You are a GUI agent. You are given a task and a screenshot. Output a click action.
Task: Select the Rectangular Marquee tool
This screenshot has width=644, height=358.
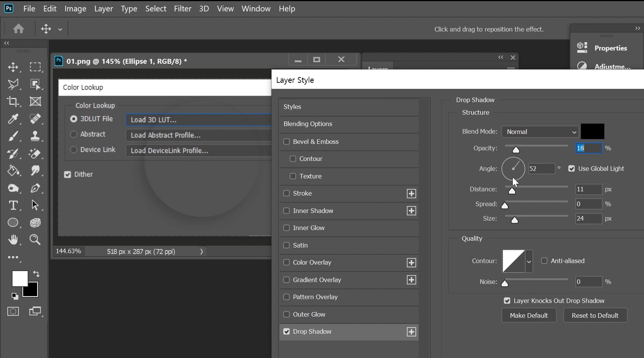pyautogui.click(x=35, y=67)
